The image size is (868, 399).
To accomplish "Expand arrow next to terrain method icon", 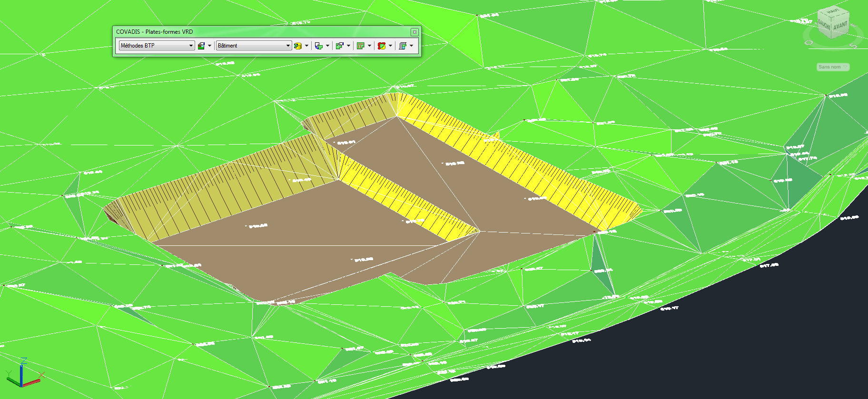I will (x=209, y=46).
